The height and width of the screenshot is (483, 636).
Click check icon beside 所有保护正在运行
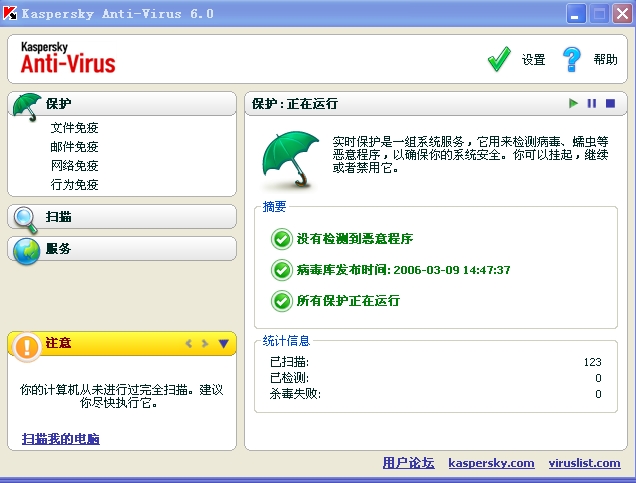pos(281,301)
